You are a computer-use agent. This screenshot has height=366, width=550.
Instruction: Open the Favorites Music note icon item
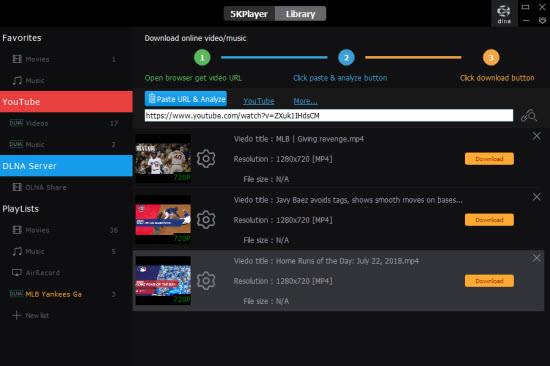click(x=66, y=80)
